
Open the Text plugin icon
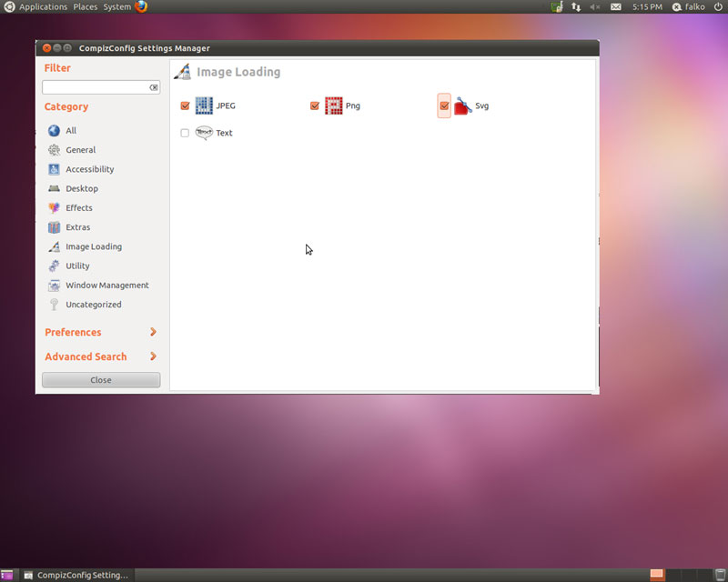click(x=204, y=133)
